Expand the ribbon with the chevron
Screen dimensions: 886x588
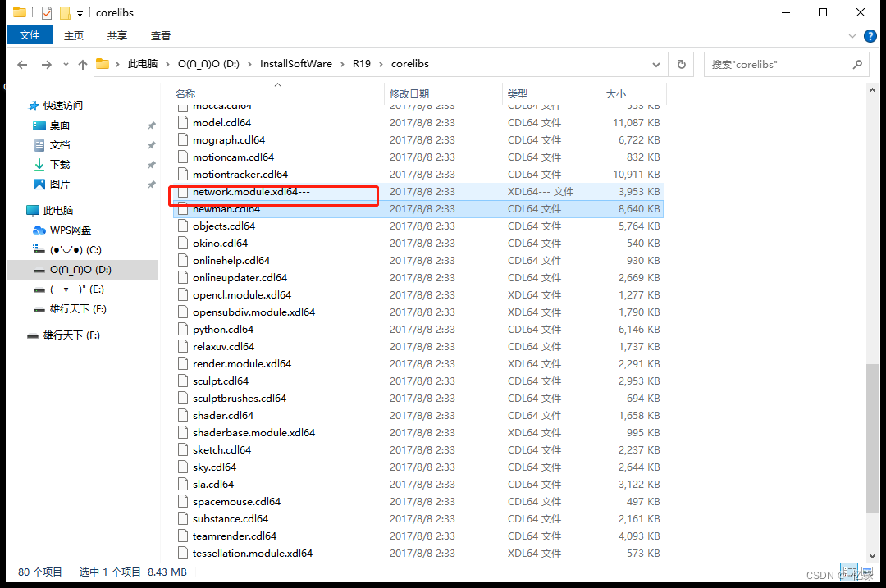[x=852, y=36]
